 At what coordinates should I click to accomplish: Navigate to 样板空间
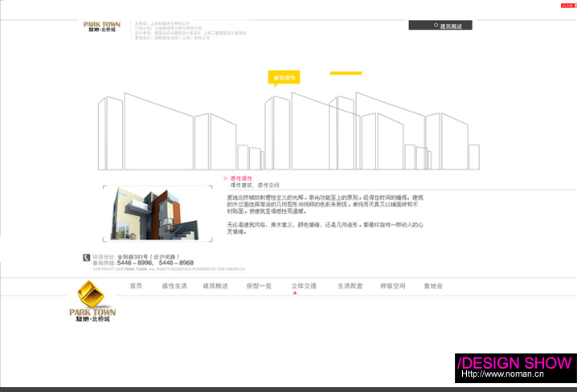coord(392,286)
